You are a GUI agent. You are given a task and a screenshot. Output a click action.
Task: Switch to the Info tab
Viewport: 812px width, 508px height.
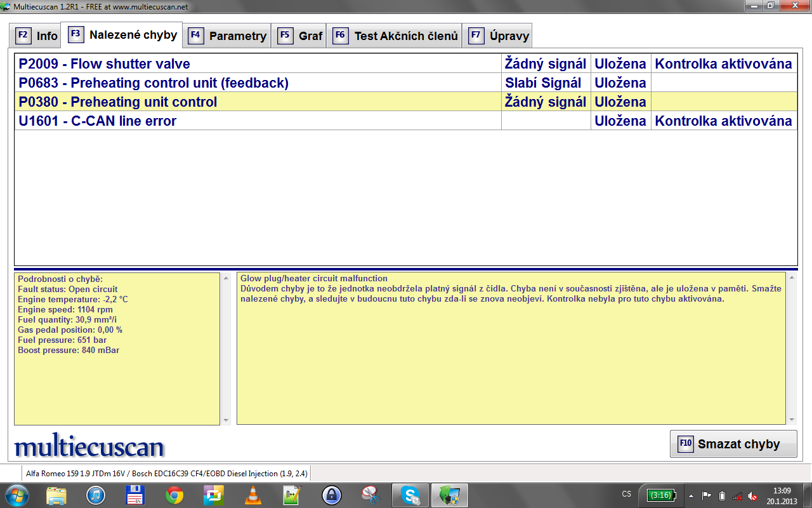[37, 36]
